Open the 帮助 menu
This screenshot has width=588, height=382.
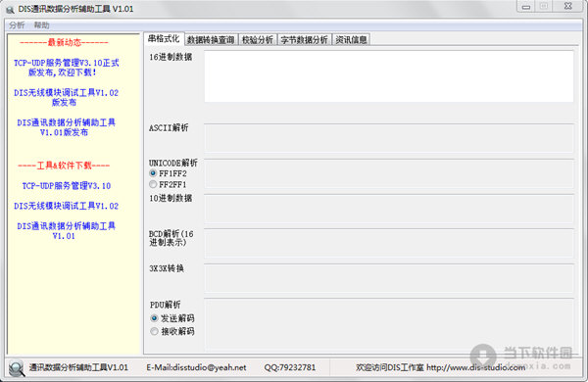41,25
